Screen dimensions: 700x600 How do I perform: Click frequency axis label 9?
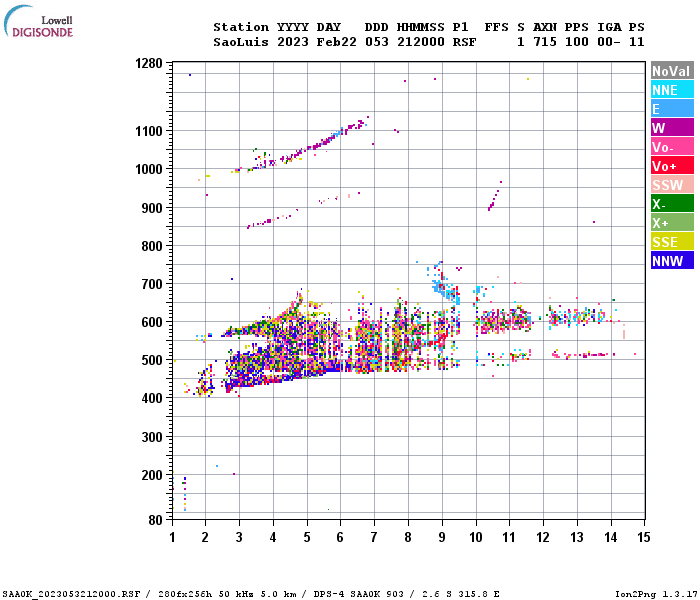pos(442,537)
